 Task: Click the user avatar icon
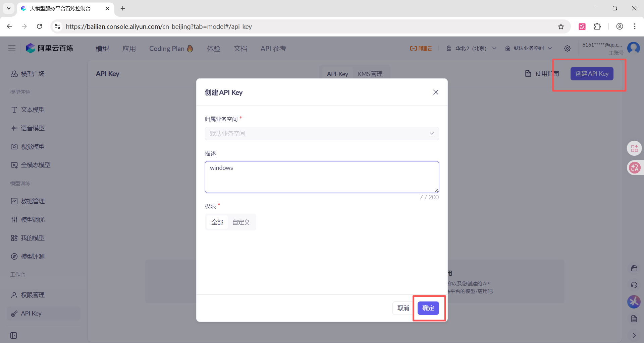click(633, 48)
